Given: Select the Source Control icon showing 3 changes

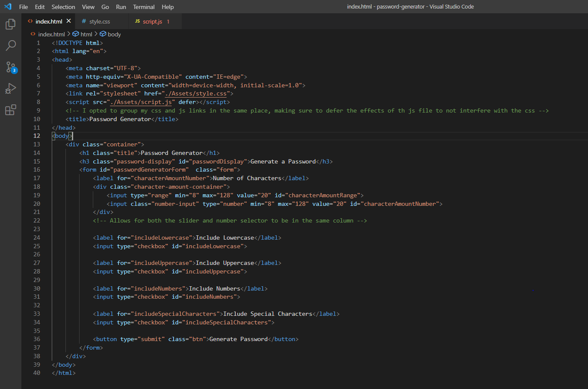Looking at the screenshot, I should point(10,67).
